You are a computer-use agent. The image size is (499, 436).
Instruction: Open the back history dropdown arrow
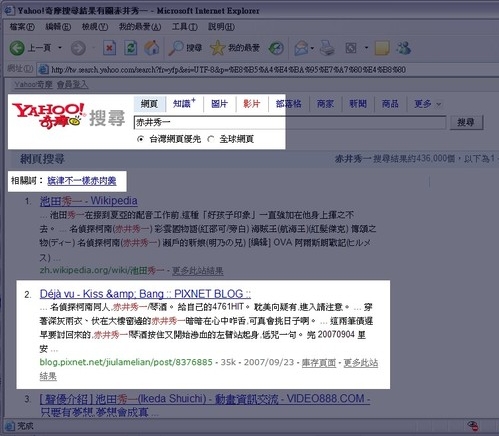60,48
